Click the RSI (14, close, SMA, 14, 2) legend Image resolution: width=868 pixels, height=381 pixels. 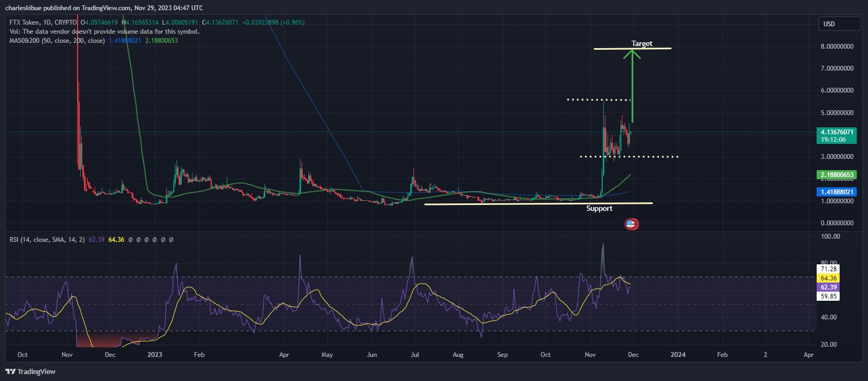pos(47,240)
